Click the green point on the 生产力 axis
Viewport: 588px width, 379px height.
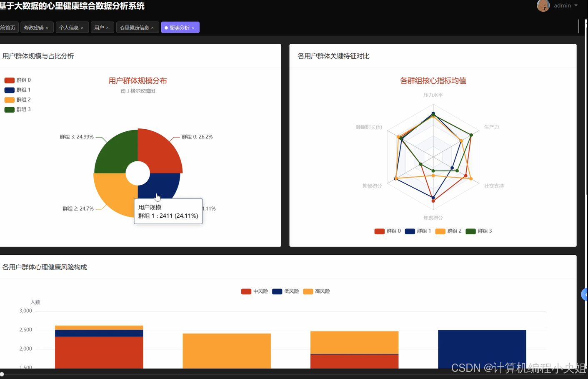[x=471, y=135]
